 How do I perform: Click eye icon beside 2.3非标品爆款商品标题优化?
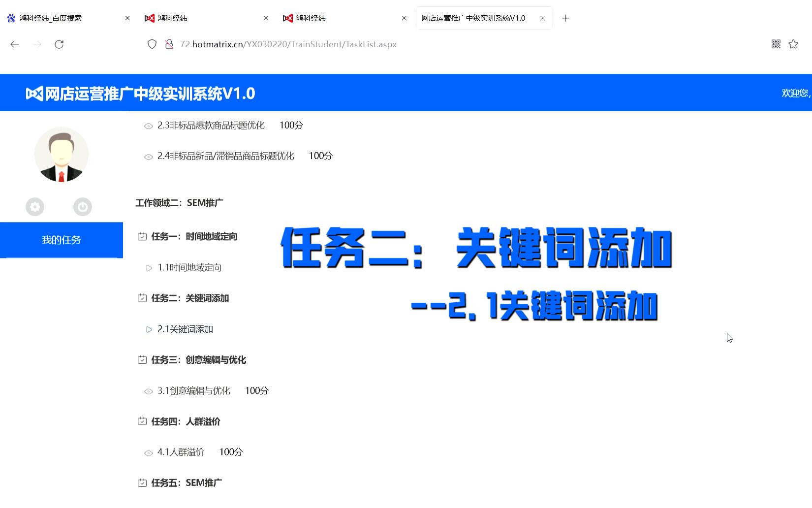click(148, 126)
